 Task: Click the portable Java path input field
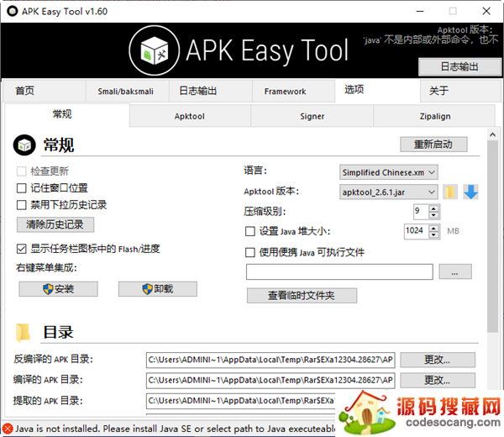(339, 272)
